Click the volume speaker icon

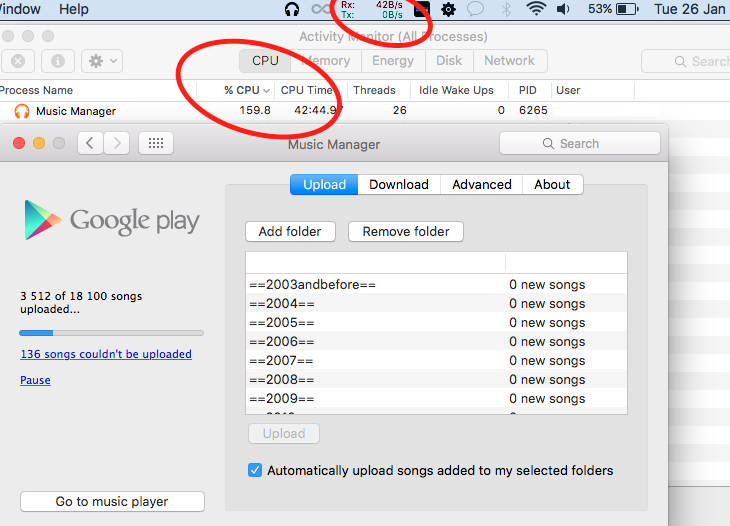pyautogui.click(x=563, y=9)
